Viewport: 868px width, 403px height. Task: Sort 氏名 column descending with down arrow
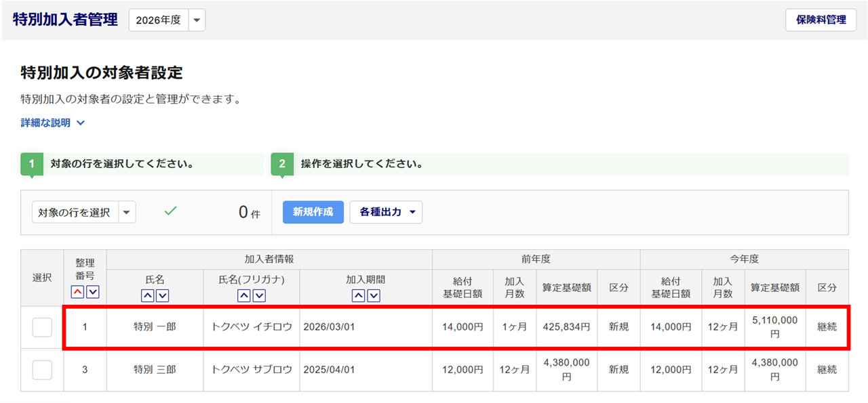click(x=162, y=295)
